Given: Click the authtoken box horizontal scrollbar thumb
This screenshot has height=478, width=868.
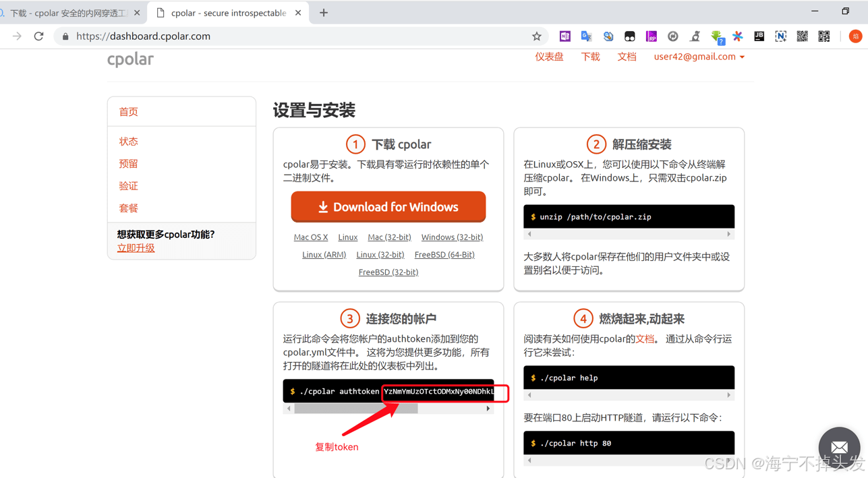Looking at the screenshot, I should 356,409.
